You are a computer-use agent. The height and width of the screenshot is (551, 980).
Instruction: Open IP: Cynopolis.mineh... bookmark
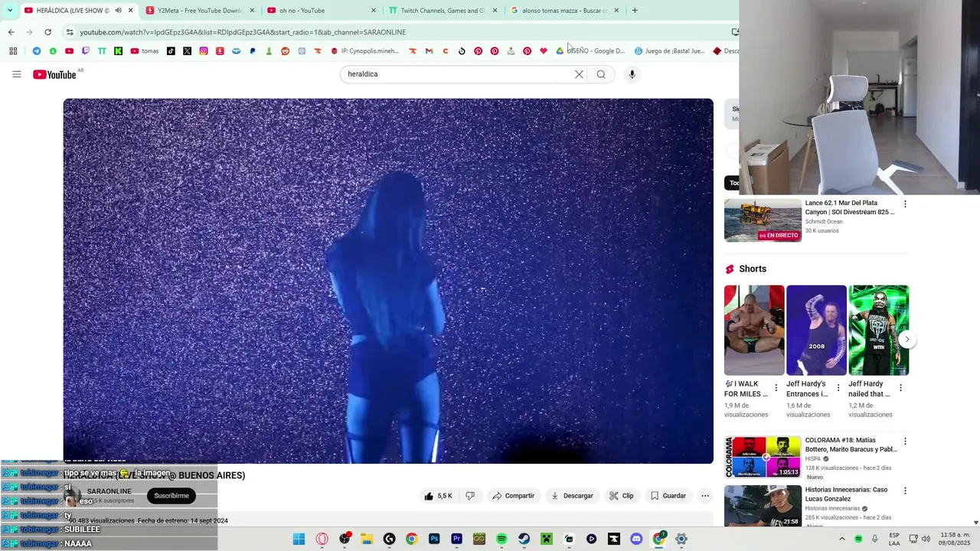(x=364, y=51)
